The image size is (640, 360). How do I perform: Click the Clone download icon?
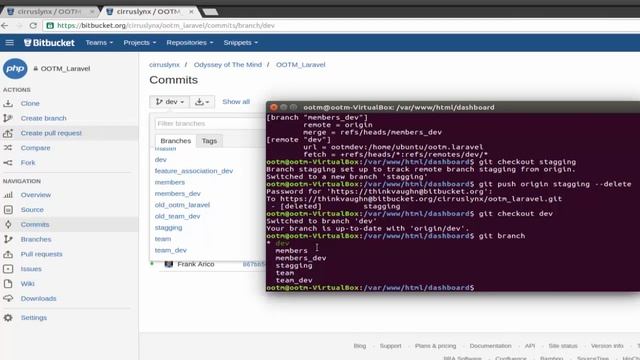click(8, 104)
